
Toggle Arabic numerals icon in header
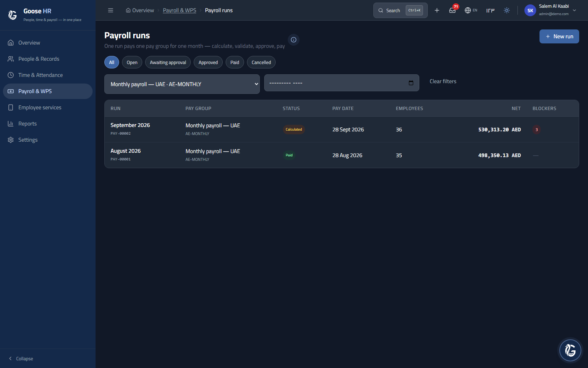490,10
